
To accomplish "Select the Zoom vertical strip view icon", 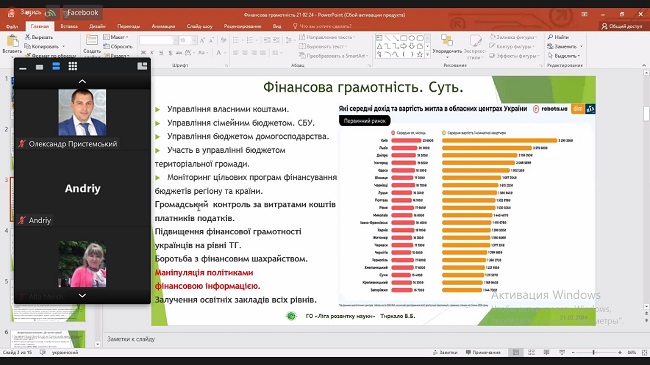I will [56, 66].
